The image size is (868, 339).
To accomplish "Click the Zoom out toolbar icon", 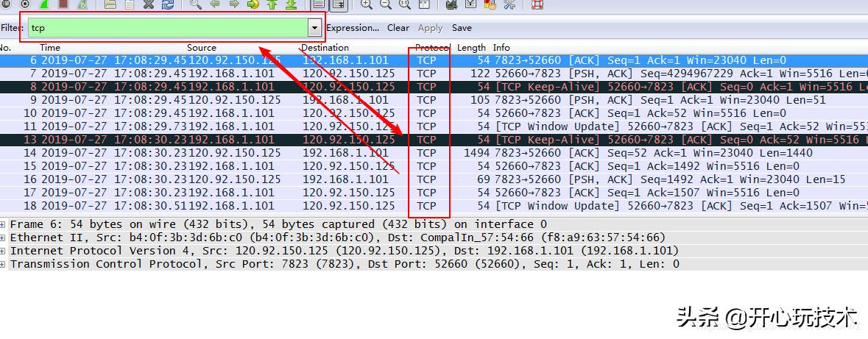I will pyautogui.click(x=385, y=4).
